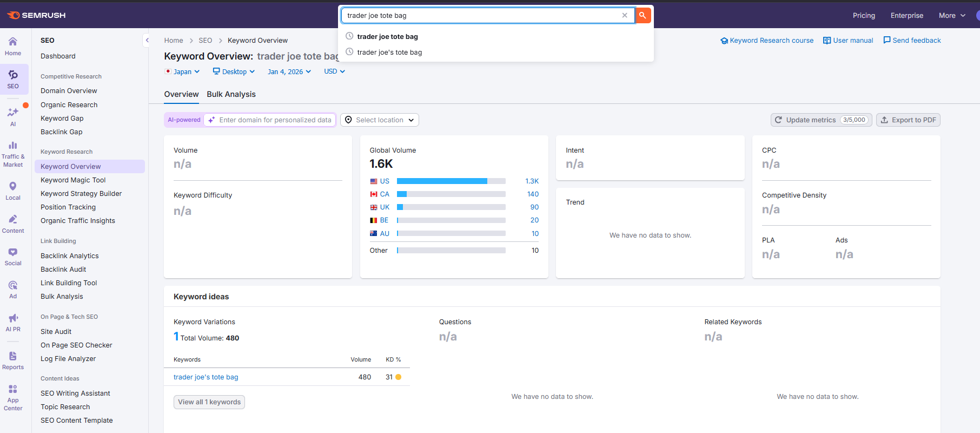Viewport: 980px width, 433px height.
Task: Open Backlink Analytics in sidebar
Action: click(70, 255)
